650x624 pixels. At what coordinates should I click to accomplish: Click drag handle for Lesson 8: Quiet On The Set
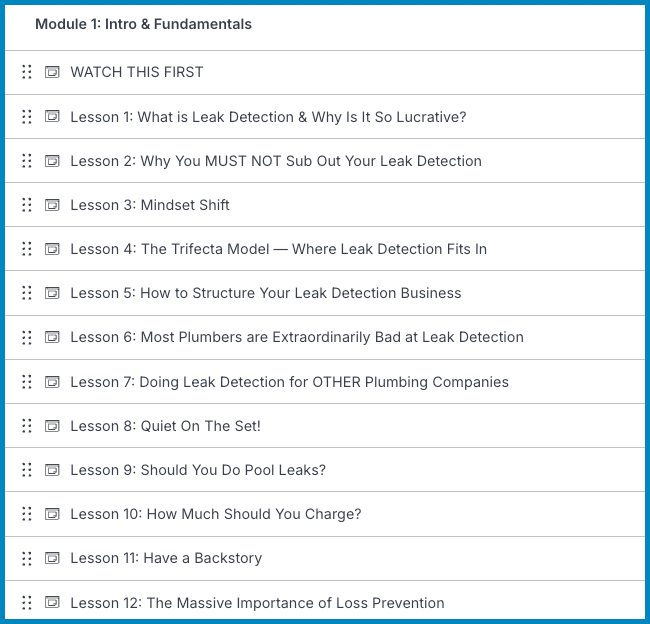27,426
